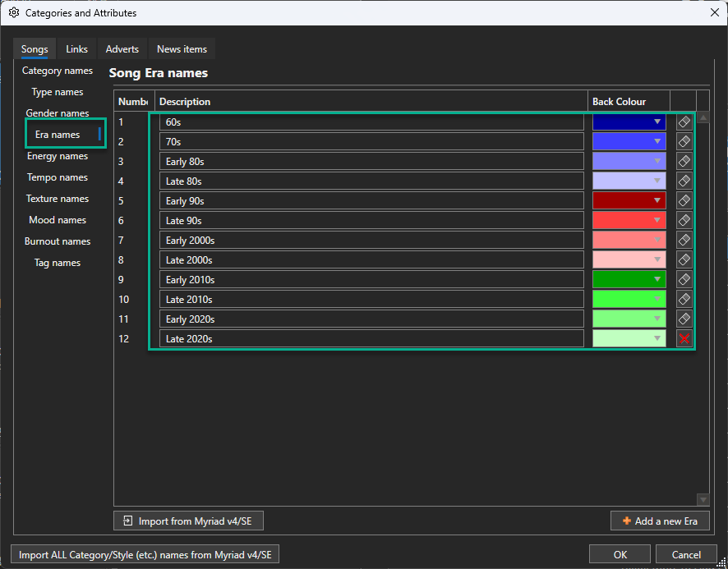
Task: Click the Back Colour column header
Action: coord(629,102)
